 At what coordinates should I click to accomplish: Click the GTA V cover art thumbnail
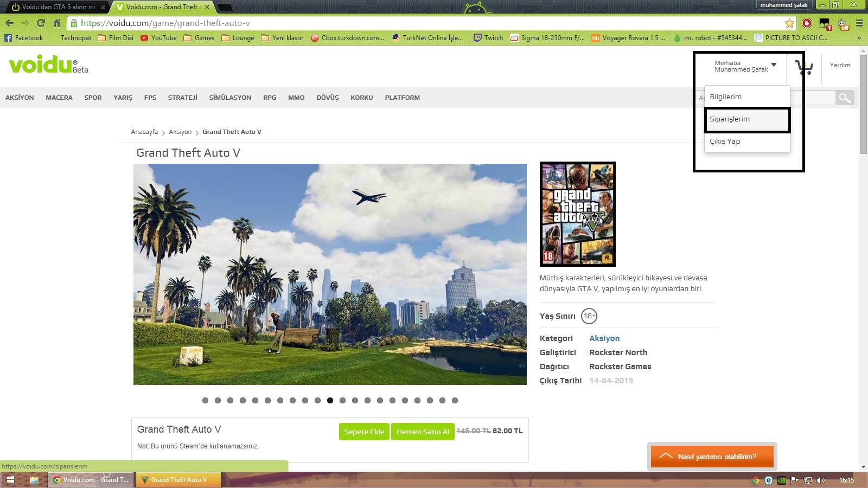578,214
